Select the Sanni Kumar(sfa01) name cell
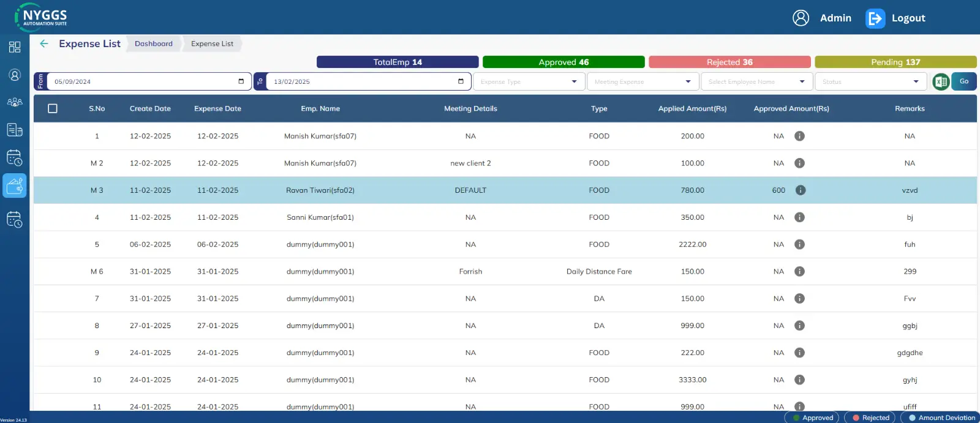This screenshot has height=423, width=980. click(x=320, y=217)
